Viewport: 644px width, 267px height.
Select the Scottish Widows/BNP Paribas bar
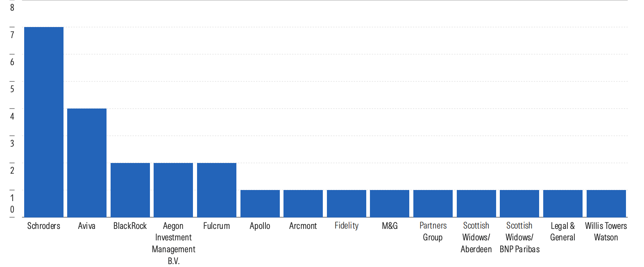click(519, 204)
